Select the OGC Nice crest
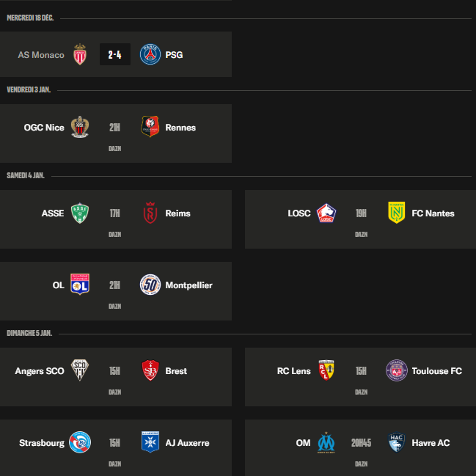Image resolution: width=476 pixels, height=476 pixels. (80, 127)
